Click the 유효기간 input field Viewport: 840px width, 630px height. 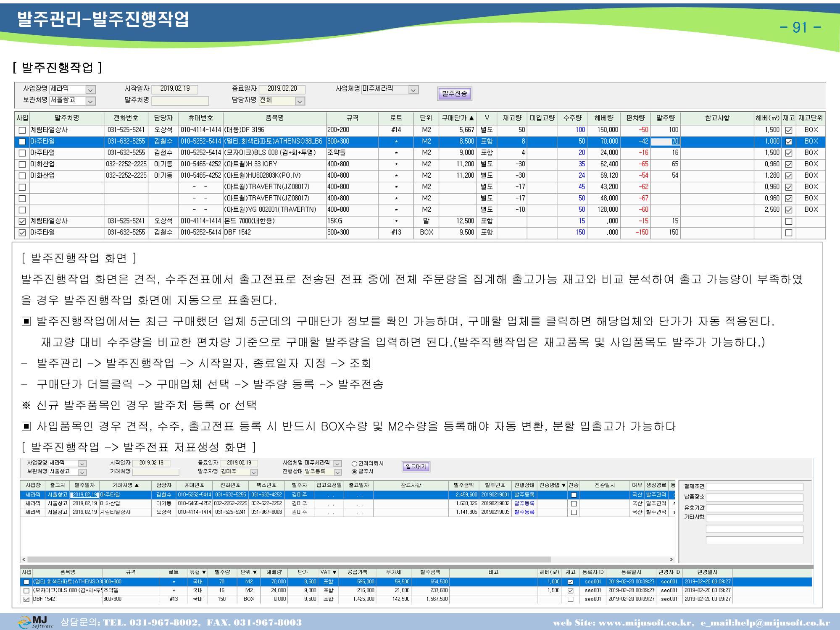point(754,508)
